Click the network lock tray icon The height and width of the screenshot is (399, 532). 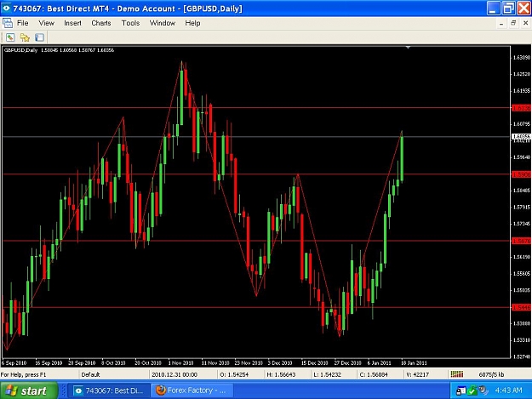pos(460,390)
